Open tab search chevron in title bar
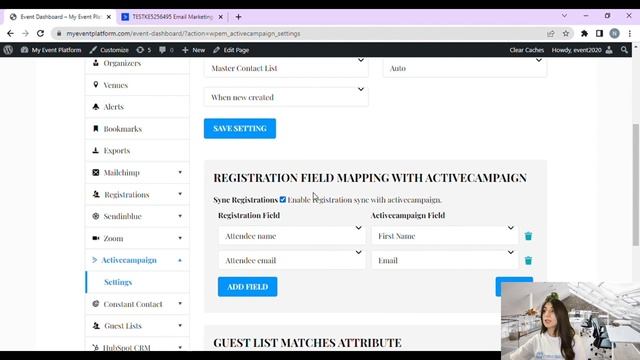The height and width of the screenshot is (360, 640). (564, 16)
